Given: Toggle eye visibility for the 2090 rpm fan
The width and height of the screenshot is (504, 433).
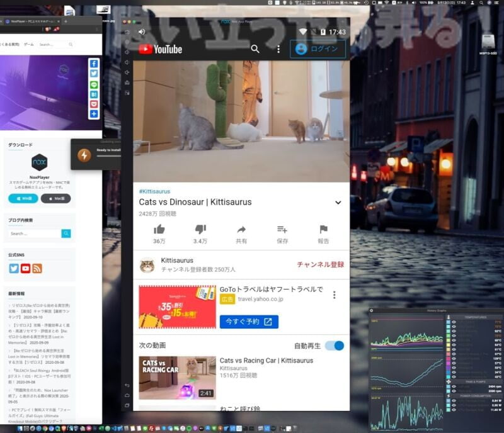Looking at the screenshot, I should (x=454, y=391).
